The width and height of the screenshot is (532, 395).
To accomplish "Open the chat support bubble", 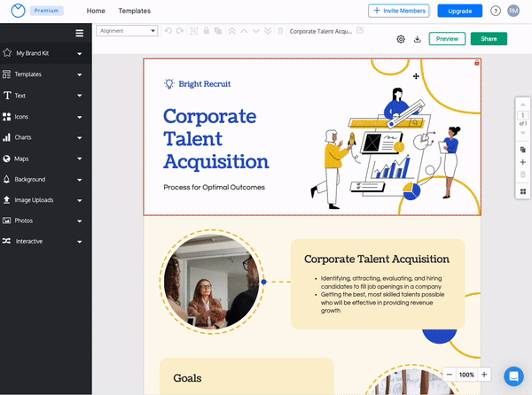I will (x=513, y=376).
